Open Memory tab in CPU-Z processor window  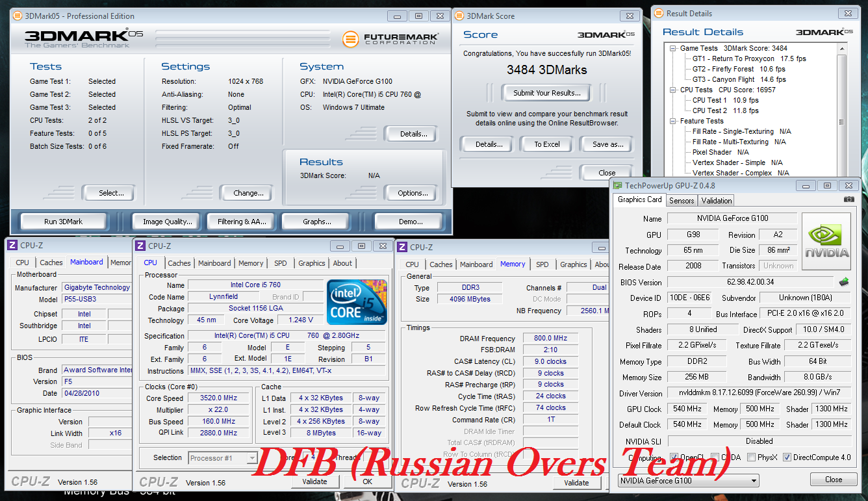(x=251, y=263)
